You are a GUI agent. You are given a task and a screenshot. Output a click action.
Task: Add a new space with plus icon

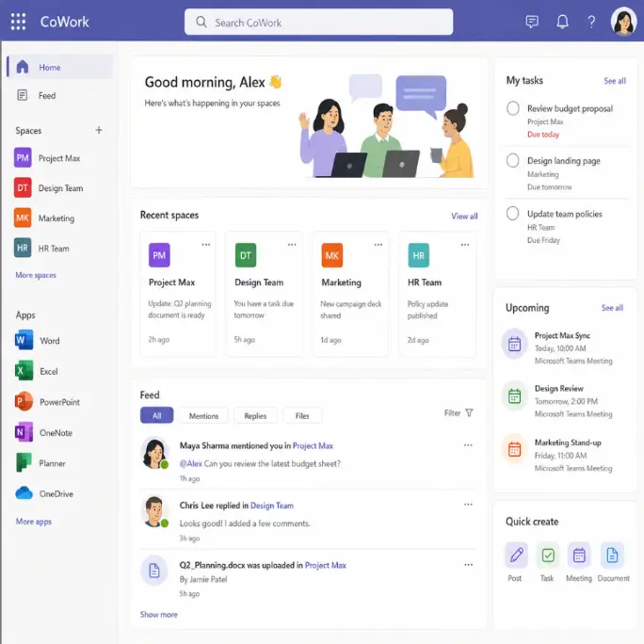(99, 130)
